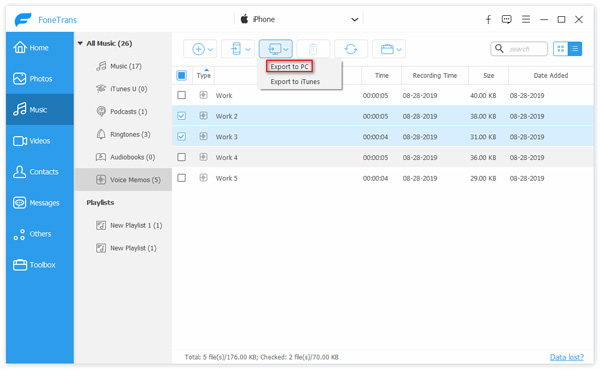600x370 pixels.
Task: Uncheck the box for Work 3
Action: point(182,137)
